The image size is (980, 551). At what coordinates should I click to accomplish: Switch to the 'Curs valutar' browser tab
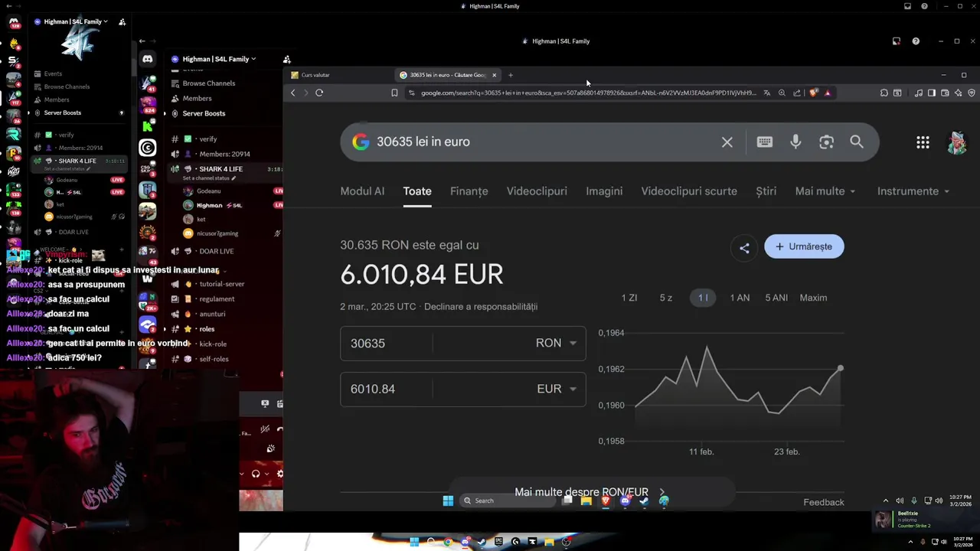click(337, 75)
